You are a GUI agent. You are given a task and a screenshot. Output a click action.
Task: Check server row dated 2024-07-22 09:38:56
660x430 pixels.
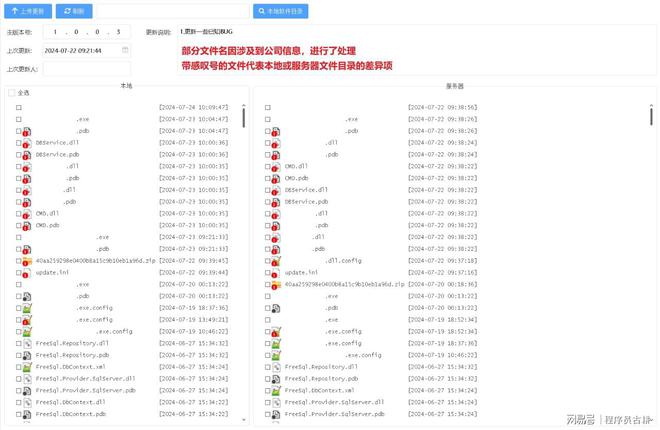268,107
